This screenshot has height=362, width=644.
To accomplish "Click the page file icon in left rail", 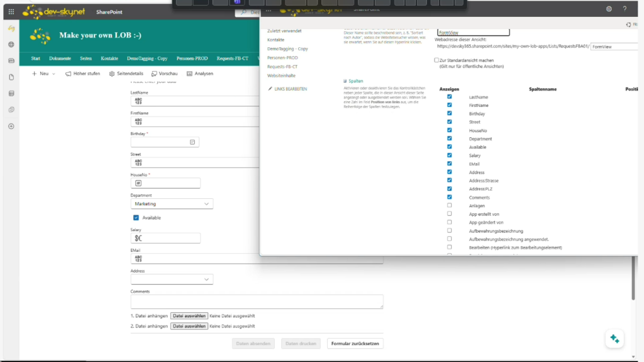I will point(11,77).
